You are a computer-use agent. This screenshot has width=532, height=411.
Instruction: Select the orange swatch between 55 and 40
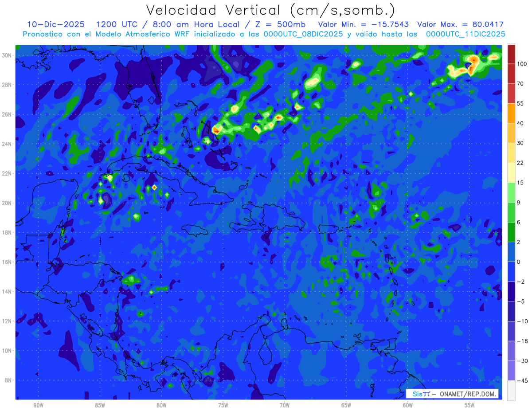[511, 113]
